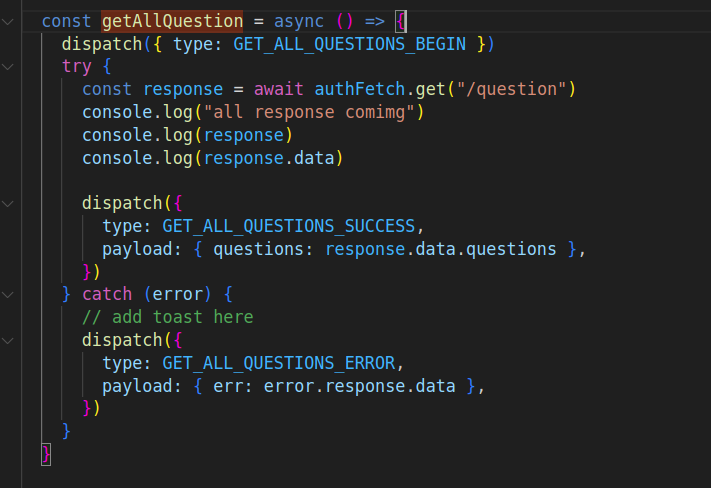Click the highlighted getAllQuestion function name
The height and width of the screenshot is (488, 711).
tap(172, 21)
